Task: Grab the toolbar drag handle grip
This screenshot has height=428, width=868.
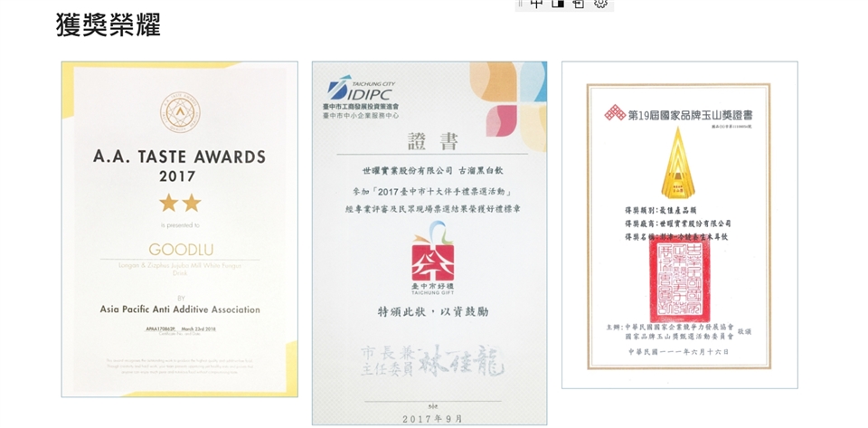Action: (x=520, y=4)
